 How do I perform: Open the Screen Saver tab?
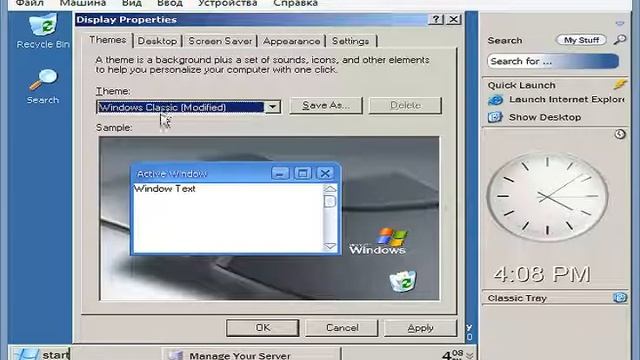click(x=220, y=41)
